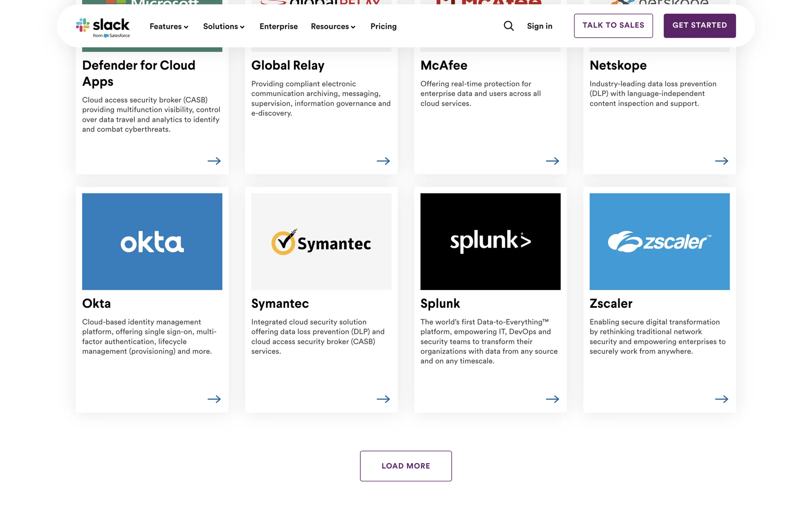Click the arrow on the Splunk card
The width and height of the screenshot is (812, 508).
click(552, 399)
